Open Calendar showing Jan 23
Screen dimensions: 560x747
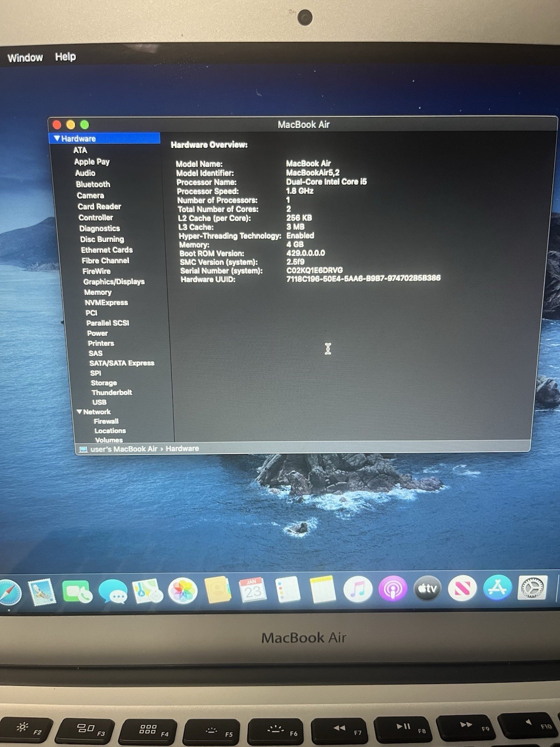point(252,590)
